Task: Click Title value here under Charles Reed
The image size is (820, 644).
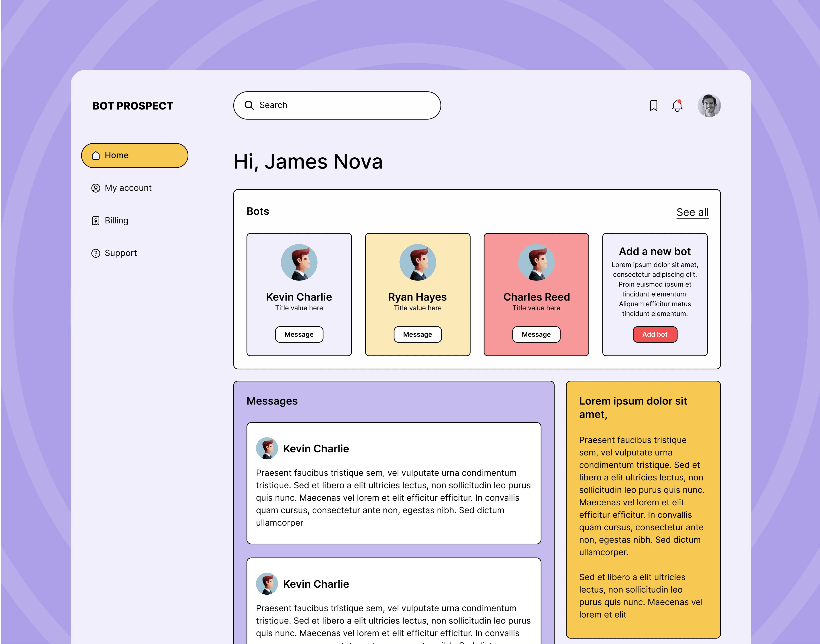Action: pyautogui.click(x=536, y=308)
